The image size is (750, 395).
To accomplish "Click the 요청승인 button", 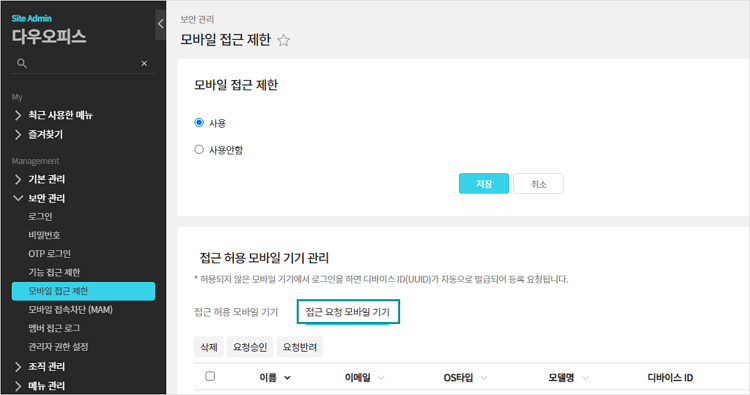I will coord(250,347).
